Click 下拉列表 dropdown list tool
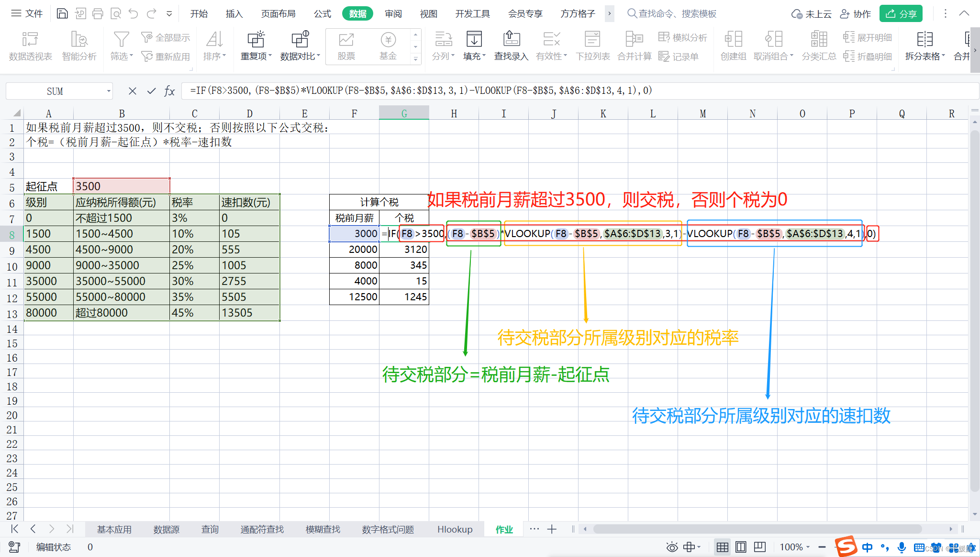 (x=593, y=46)
